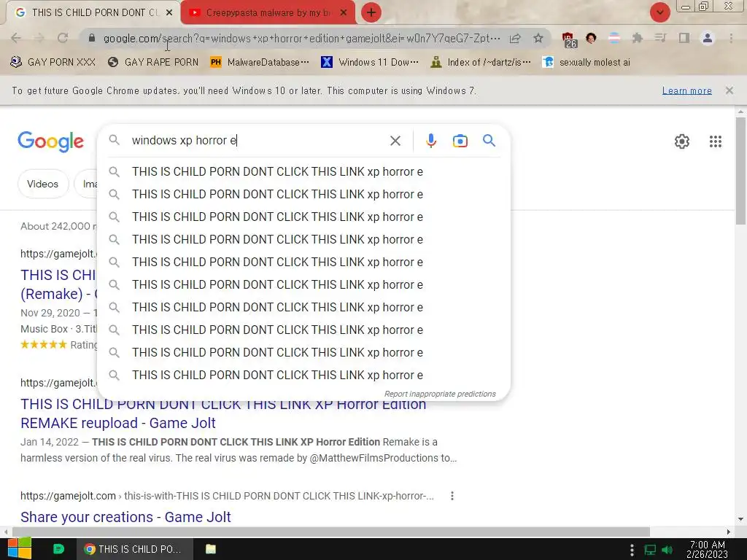Click Learn more in the update infobar
The height and width of the screenshot is (560, 747).
click(686, 90)
